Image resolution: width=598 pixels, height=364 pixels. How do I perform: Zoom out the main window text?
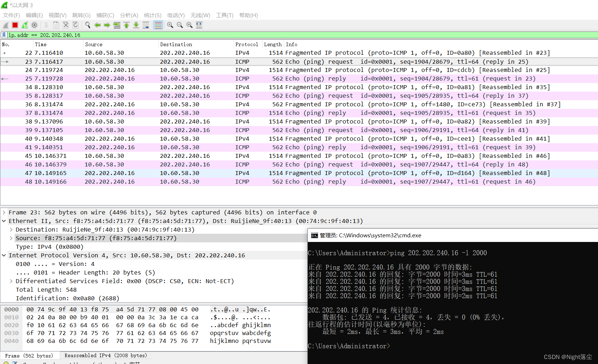click(180, 25)
